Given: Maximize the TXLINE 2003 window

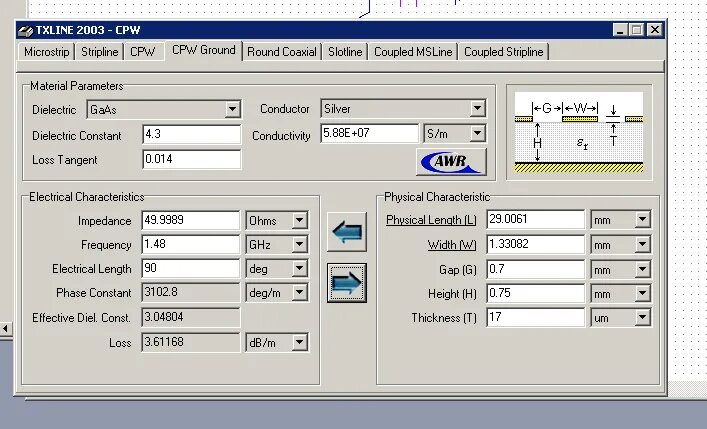Looking at the screenshot, I should pos(636,30).
